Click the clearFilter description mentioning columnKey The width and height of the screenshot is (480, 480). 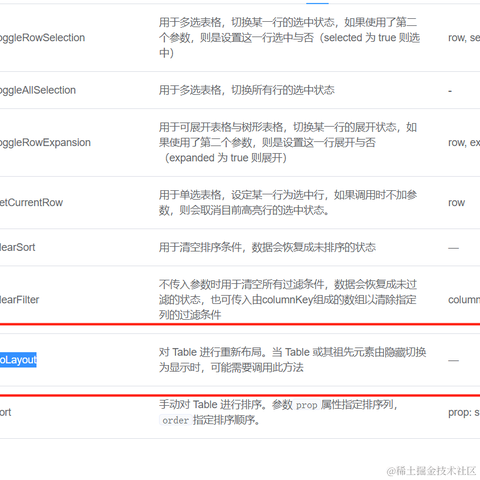[288, 300]
